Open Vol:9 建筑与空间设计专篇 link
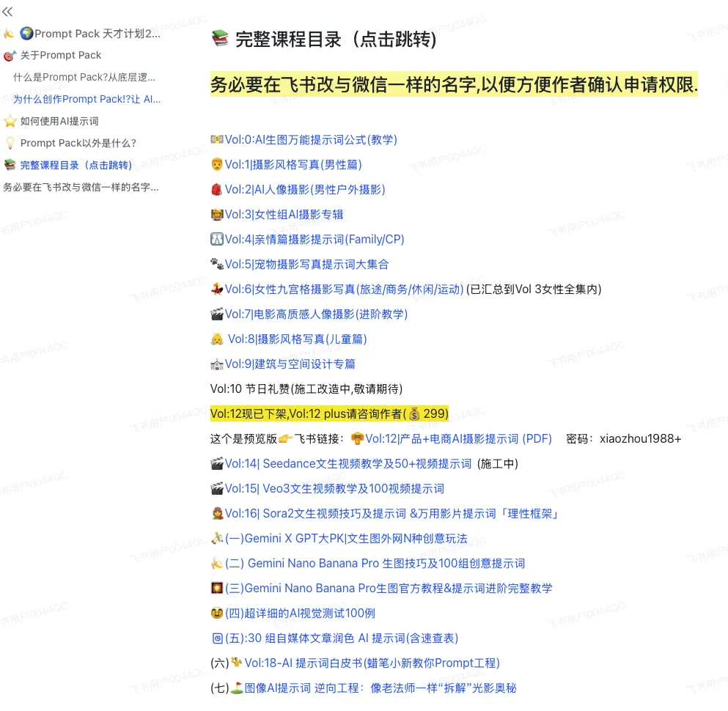The image size is (728, 711). (290, 364)
